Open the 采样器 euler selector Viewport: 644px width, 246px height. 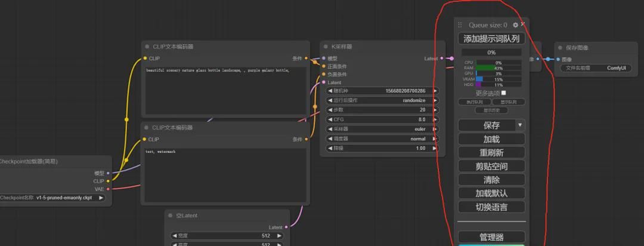point(382,129)
